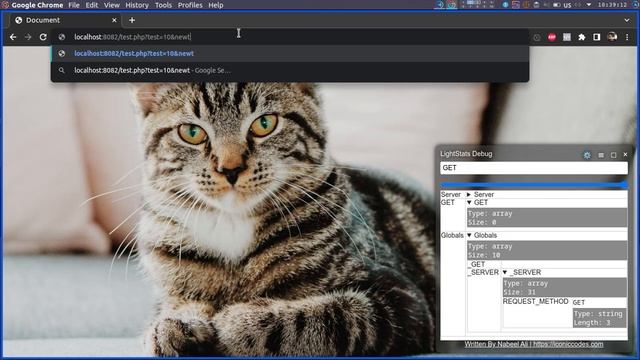
Task: Click the site info icon in address bar
Action: [x=62, y=37]
